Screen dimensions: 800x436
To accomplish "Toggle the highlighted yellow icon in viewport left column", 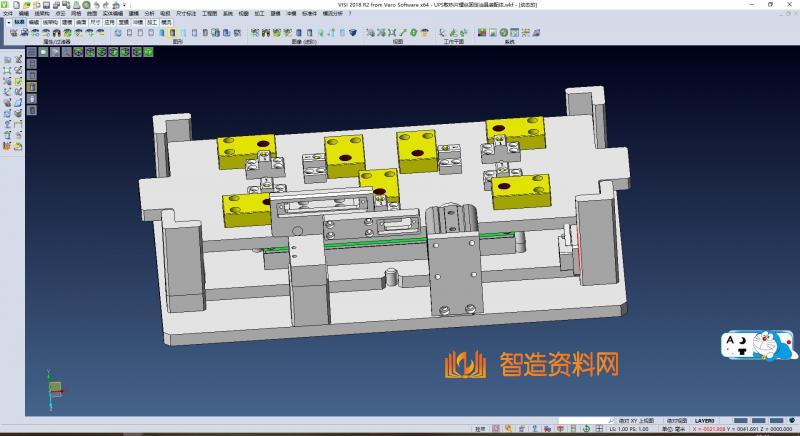I will tap(32, 87).
